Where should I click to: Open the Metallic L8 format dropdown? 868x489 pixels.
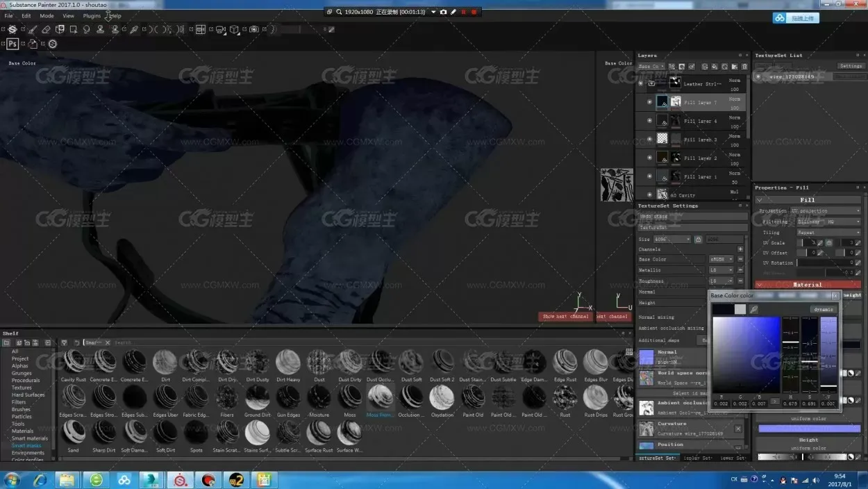[x=721, y=270]
